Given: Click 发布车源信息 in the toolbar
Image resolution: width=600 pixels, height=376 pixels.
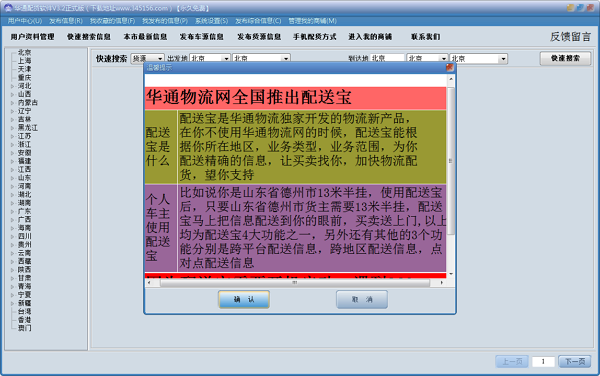Looking at the screenshot, I should tap(202, 37).
